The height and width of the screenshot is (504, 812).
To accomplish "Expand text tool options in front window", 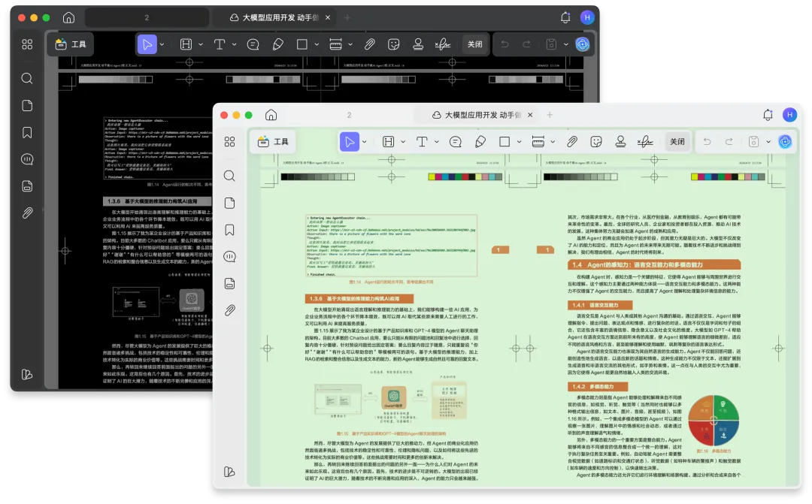I will (437, 142).
